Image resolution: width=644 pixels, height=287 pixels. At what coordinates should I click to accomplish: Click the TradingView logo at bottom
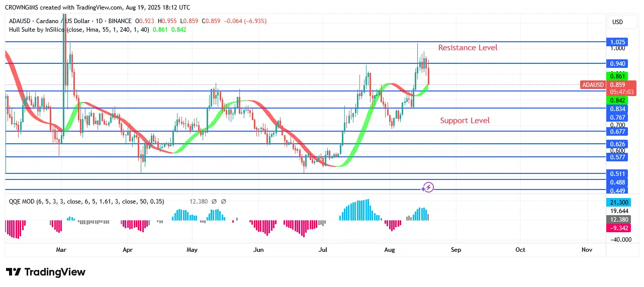point(46,272)
